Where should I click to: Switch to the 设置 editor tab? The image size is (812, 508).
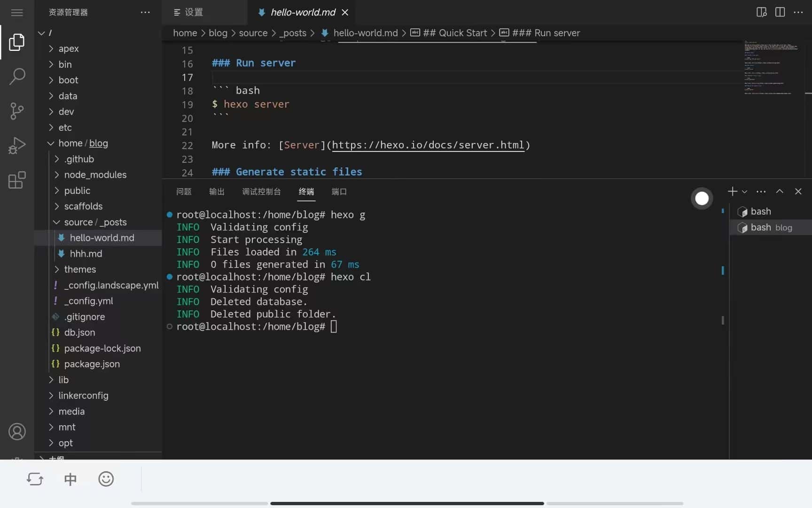[x=194, y=12]
